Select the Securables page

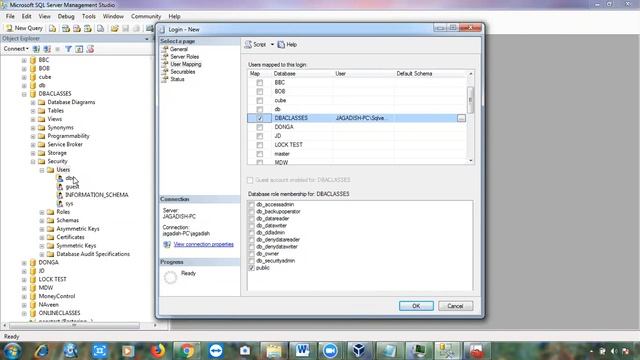(182, 72)
